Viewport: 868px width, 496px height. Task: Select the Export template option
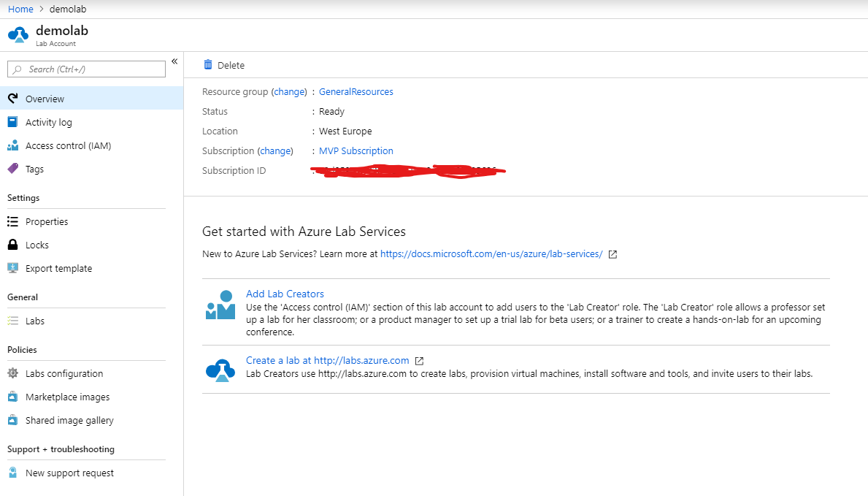click(x=58, y=268)
